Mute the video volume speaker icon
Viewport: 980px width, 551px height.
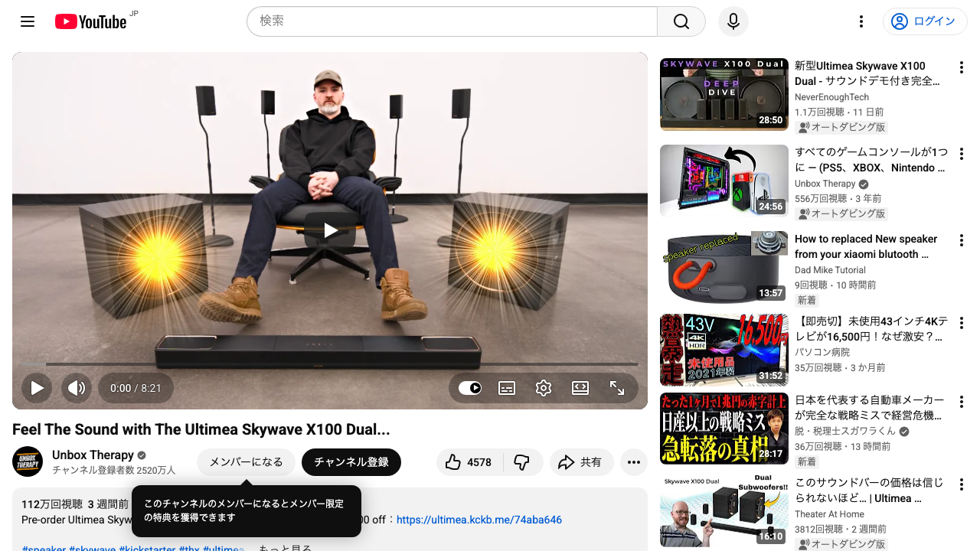(77, 388)
